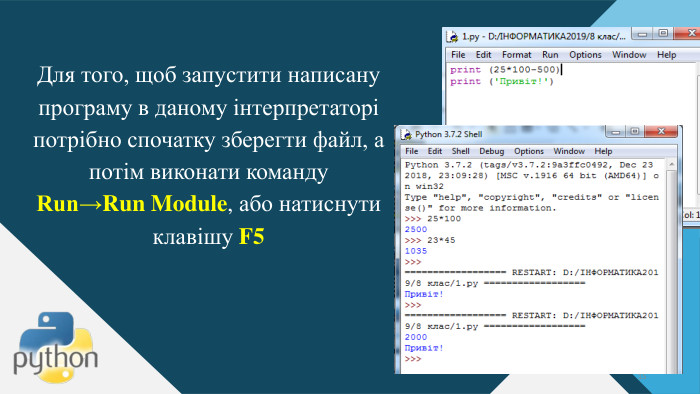This screenshot has height=394, width=700.
Task: Open File menu in Python Shell window
Action: [x=412, y=151]
